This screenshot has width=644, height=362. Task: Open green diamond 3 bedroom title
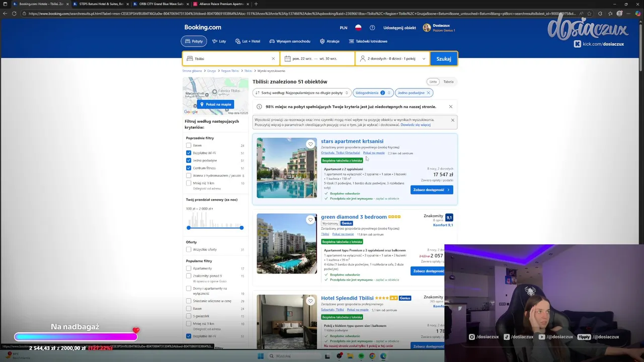click(354, 217)
